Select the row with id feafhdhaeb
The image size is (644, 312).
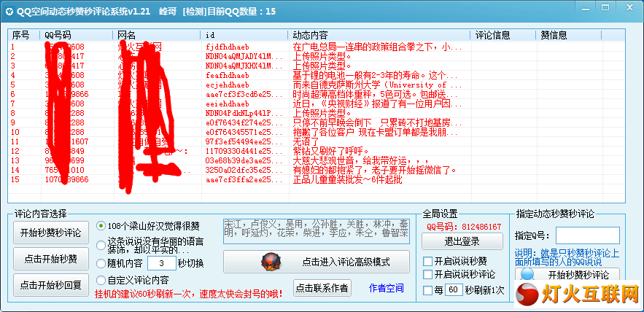tap(317, 75)
